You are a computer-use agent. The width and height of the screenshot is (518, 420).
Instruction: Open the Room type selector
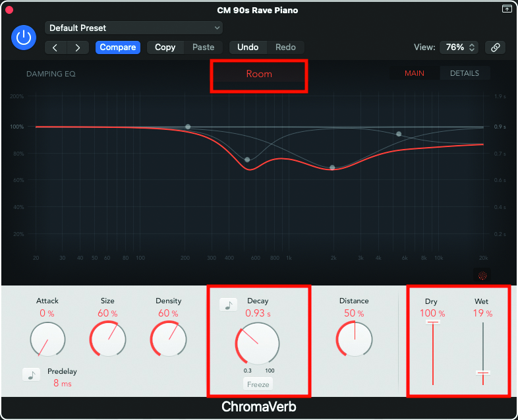(259, 74)
